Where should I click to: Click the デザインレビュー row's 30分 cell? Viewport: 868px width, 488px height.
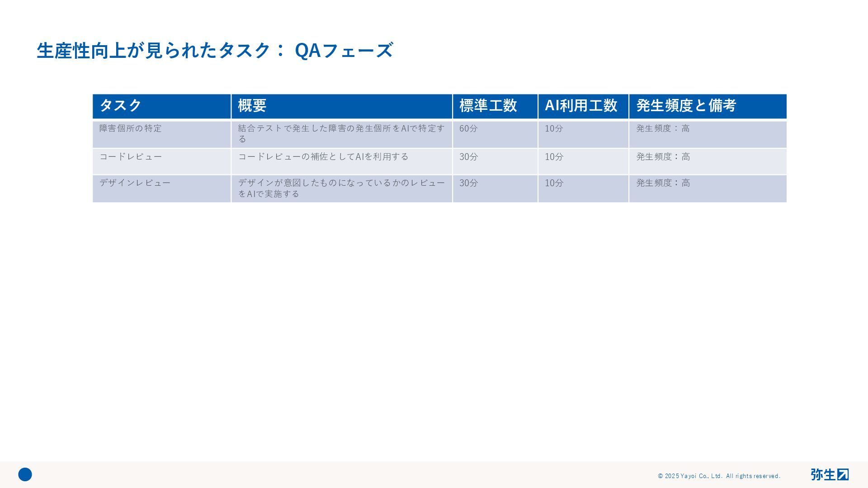pos(495,188)
